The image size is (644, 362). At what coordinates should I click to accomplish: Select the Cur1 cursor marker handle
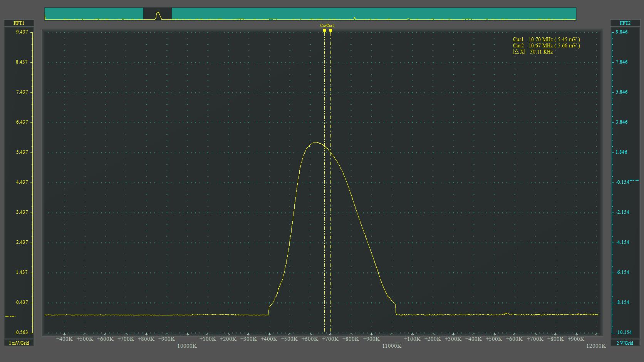pyautogui.click(x=330, y=30)
